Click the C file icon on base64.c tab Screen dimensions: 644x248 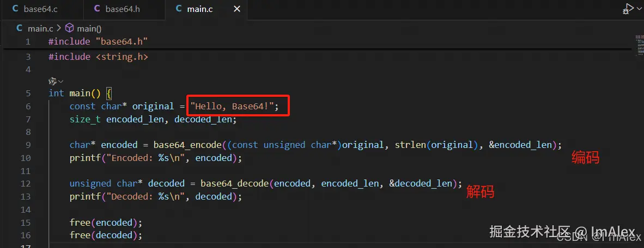click(x=16, y=9)
